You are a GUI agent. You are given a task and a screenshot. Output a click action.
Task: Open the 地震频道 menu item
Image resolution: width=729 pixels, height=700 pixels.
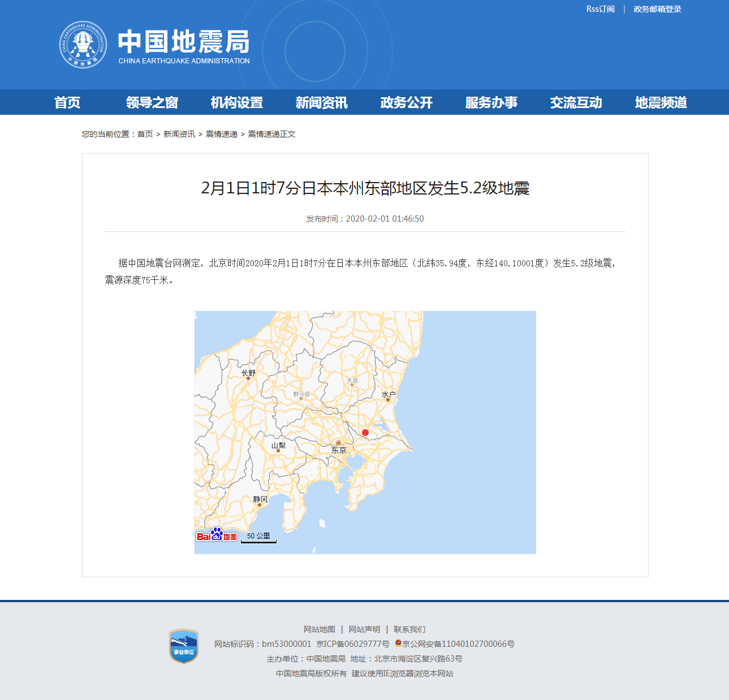pyautogui.click(x=661, y=102)
